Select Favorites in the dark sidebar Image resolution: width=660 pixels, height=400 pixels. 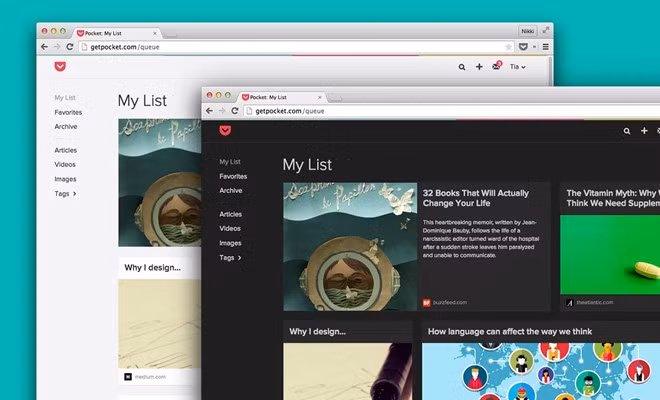tap(233, 176)
